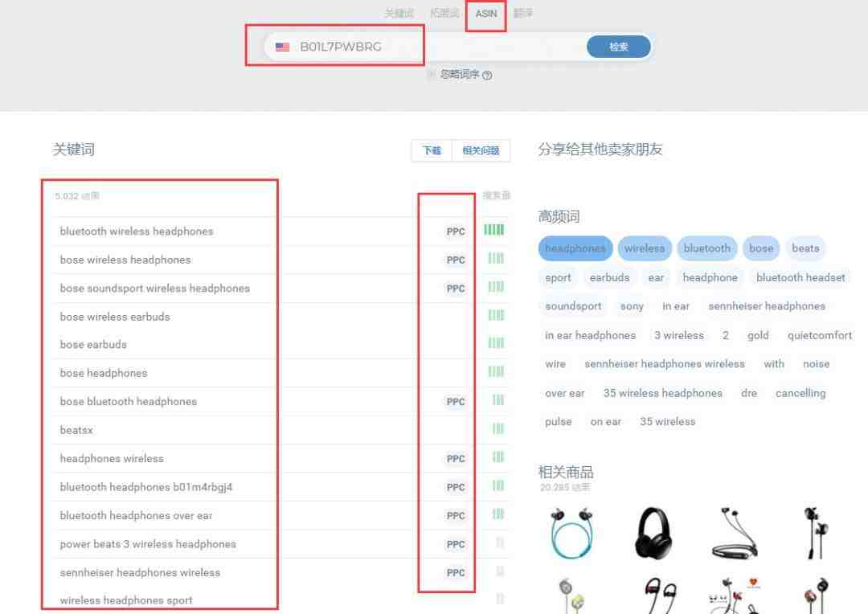Click the 相关问题 button
This screenshot has height=614, width=868.
tap(481, 150)
